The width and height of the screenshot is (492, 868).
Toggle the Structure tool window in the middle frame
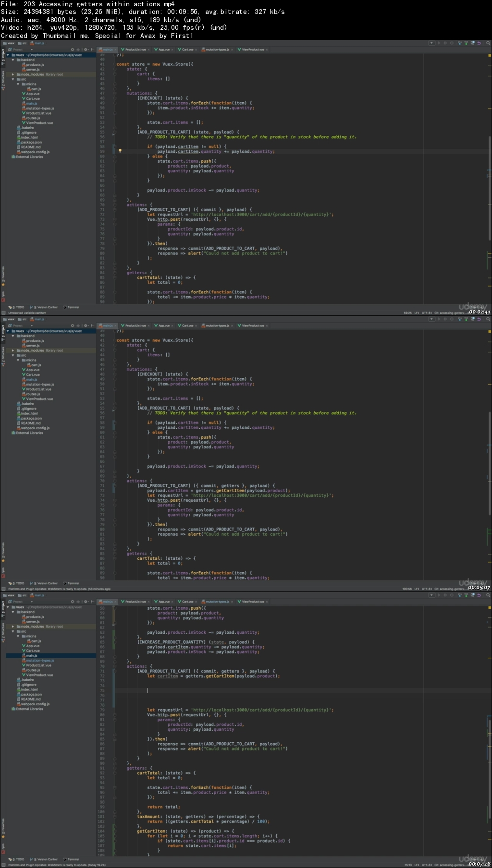3,354
